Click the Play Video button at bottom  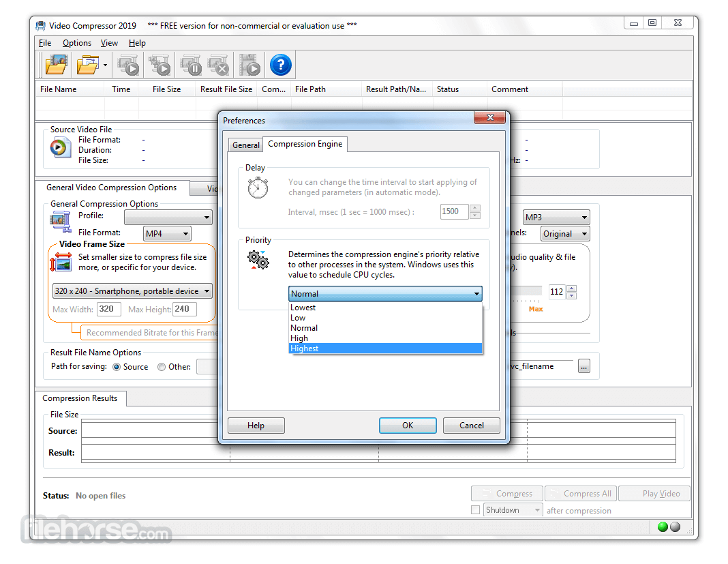coord(654,493)
